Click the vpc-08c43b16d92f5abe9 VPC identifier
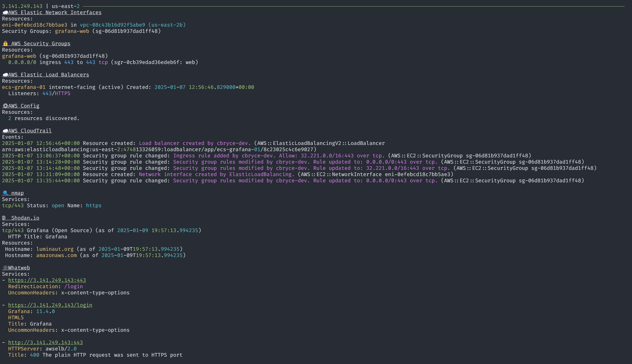632x364 pixels. pyautogui.click(x=112, y=25)
